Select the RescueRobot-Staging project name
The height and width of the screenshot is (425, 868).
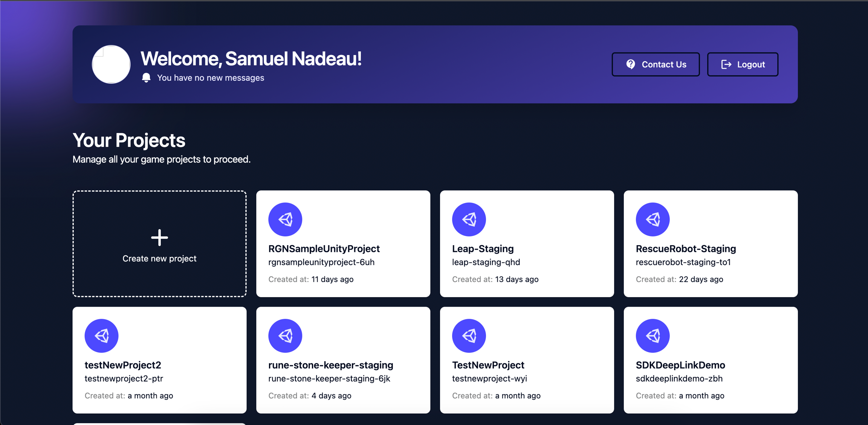coord(686,249)
